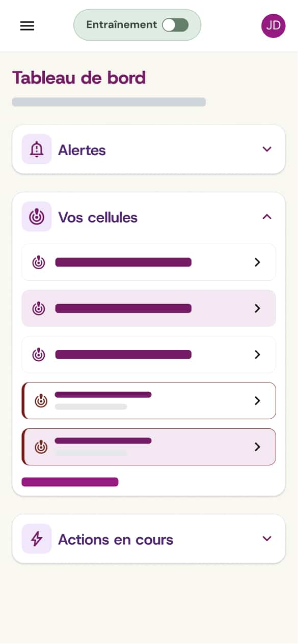
Task: Collapse the Vos cellules section
Action: pos(266,217)
